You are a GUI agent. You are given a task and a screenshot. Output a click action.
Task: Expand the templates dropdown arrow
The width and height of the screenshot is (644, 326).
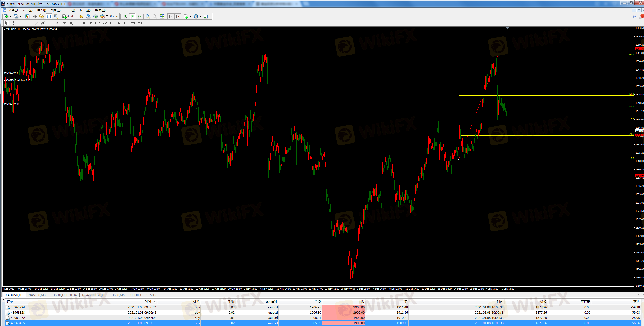point(210,16)
